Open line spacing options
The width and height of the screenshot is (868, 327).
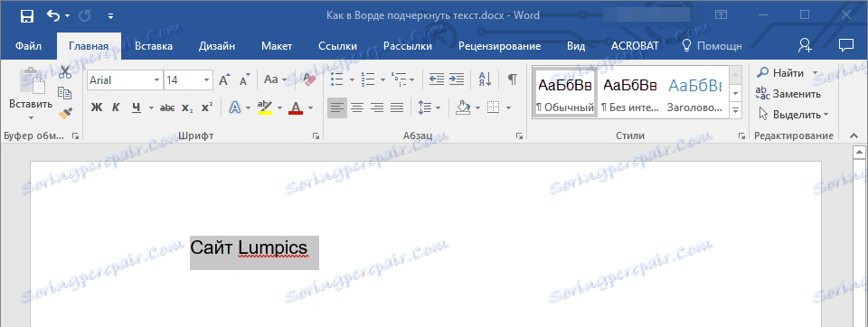pyautogui.click(x=425, y=107)
